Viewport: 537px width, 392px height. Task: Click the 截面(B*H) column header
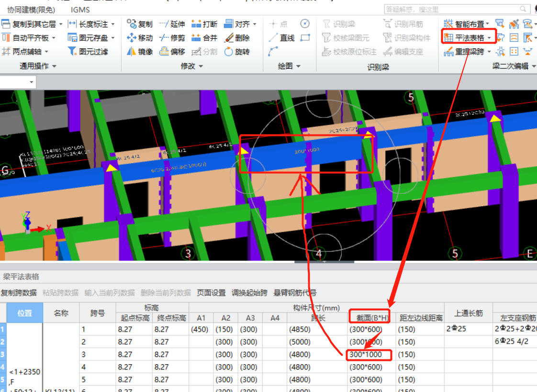coord(372,318)
